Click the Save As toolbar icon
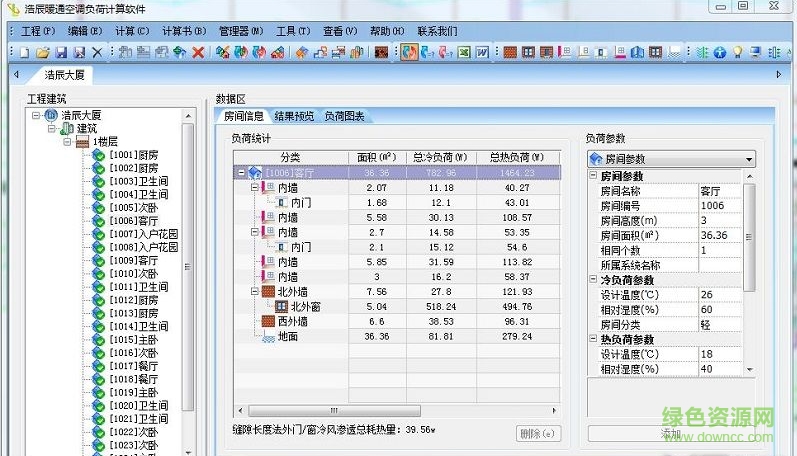Image resolution: width=797 pixels, height=456 pixels. click(79, 52)
